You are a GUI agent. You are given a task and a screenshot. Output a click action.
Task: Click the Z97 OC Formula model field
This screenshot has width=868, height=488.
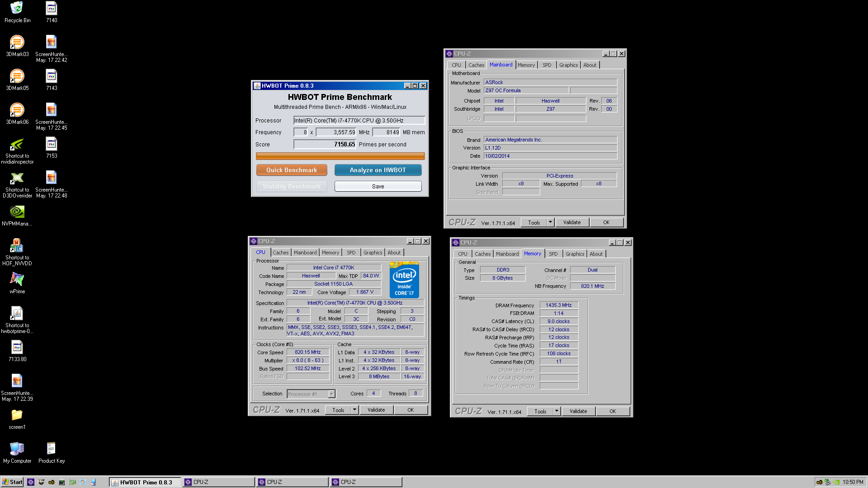coord(526,90)
